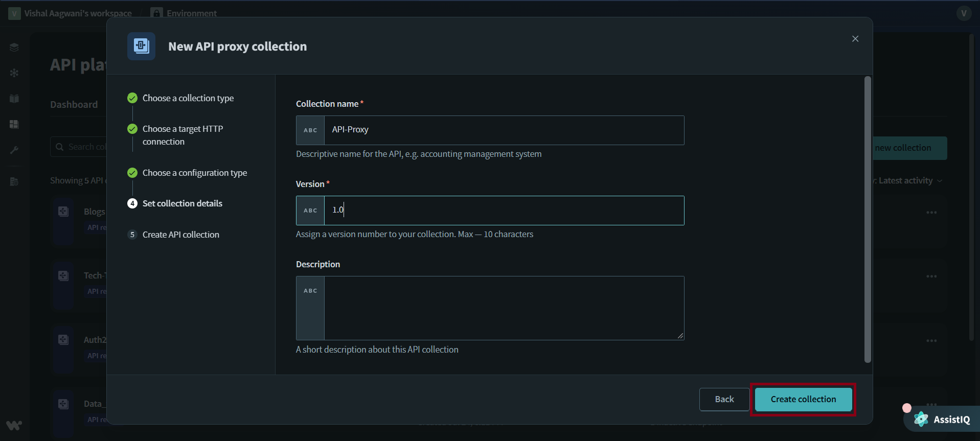Screen dimensions: 980x441
Task: Open the user avatar V menu
Action: click(x=964, y=13)
